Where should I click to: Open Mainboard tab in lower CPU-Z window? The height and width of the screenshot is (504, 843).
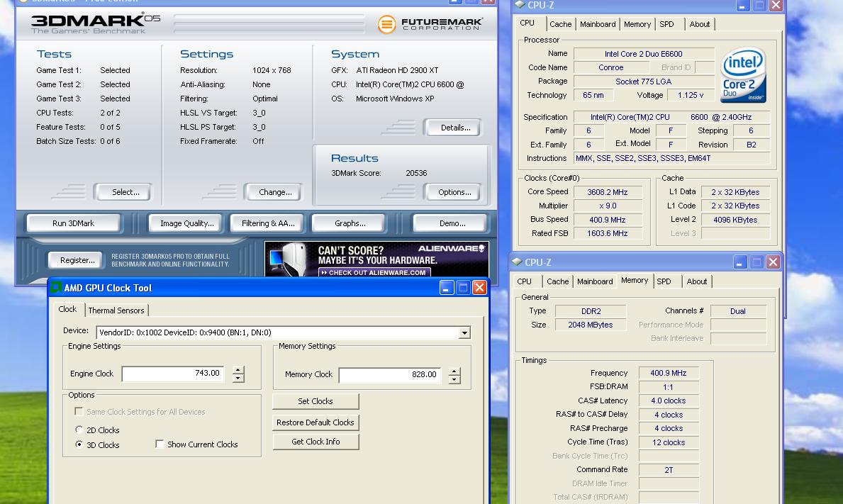click(x=595, y=281)
